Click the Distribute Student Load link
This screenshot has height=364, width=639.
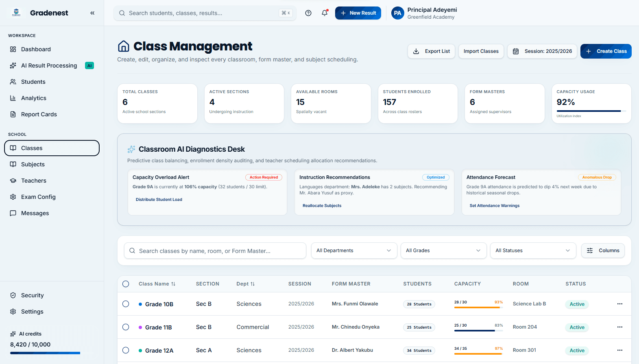pos(159,200)
